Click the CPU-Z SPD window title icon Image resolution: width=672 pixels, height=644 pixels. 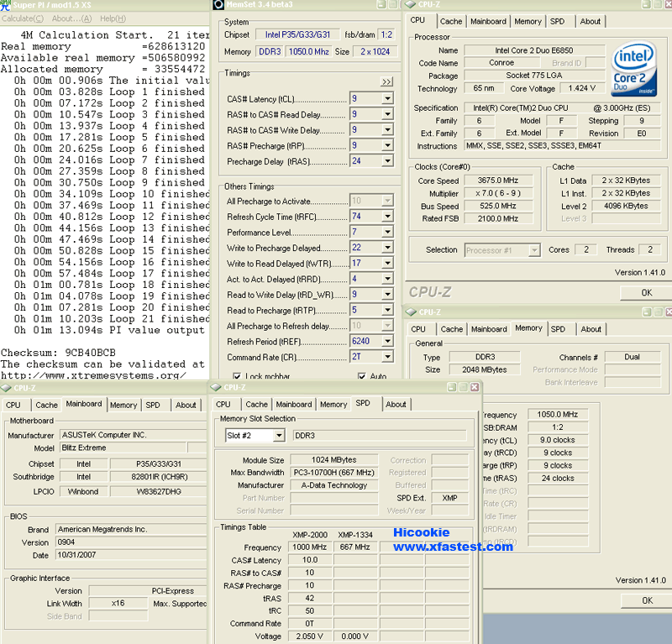[x=216, y=387]
